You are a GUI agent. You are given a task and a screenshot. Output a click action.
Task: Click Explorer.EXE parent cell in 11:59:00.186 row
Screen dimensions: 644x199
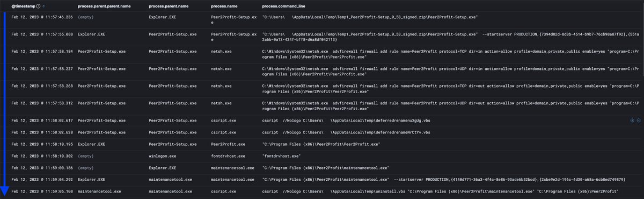coord(162,168)
